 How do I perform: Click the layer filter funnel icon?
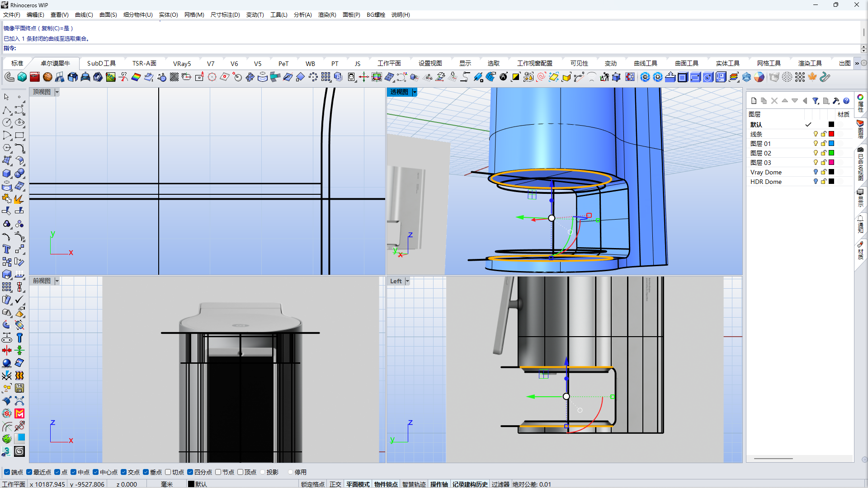point(815,101)
